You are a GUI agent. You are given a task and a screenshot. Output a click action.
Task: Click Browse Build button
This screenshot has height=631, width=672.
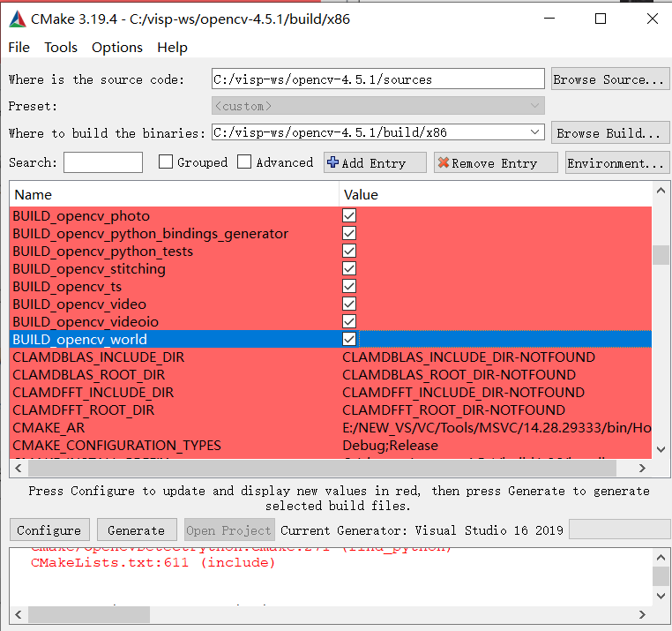tap(610, 133)
